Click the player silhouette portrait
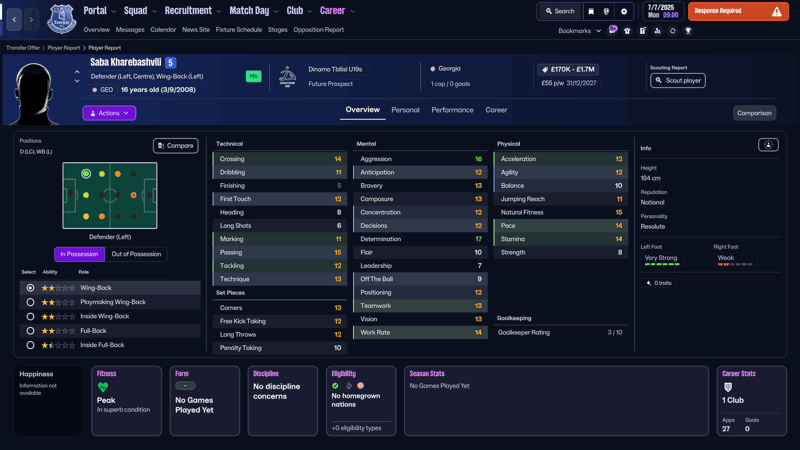The width and height of the screenshot is (800, 450). (x=34, y=93)
